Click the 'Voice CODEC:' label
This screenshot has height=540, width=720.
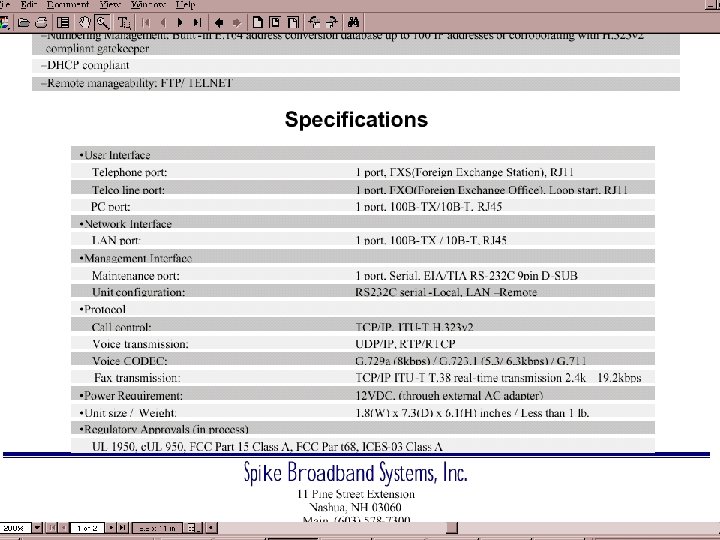(x=129, y=361)
